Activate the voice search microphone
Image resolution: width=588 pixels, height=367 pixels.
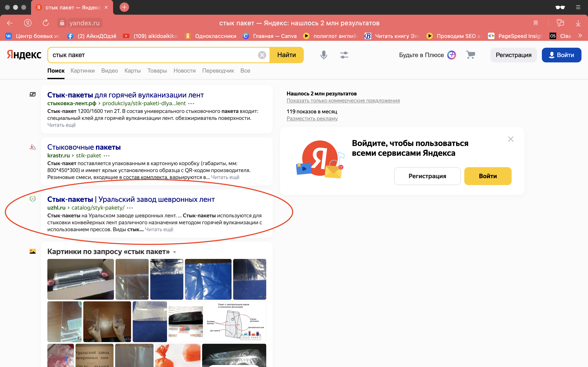[x=324, y=55]
